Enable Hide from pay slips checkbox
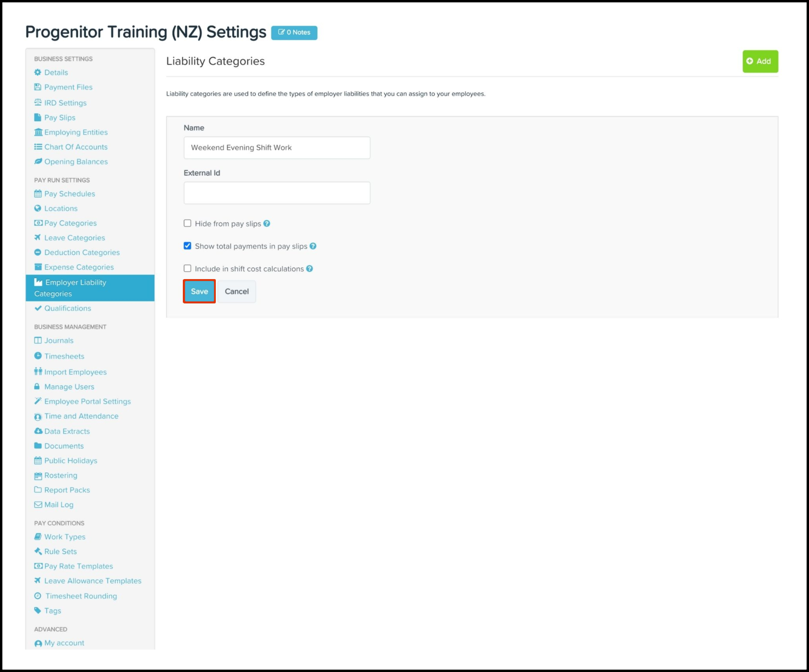The width and height of the screenshot is (809, 672). click(x=188, y=223)
